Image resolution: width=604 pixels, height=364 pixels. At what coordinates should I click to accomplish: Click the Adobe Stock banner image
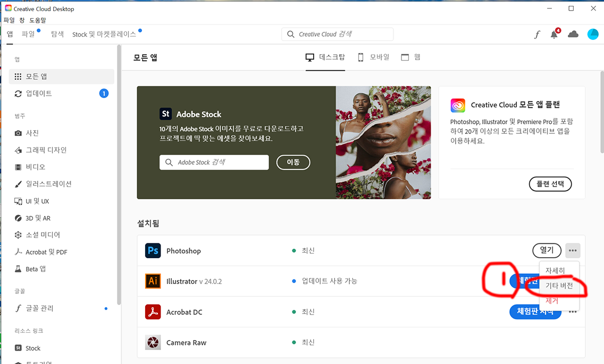[x=383, y=142]
